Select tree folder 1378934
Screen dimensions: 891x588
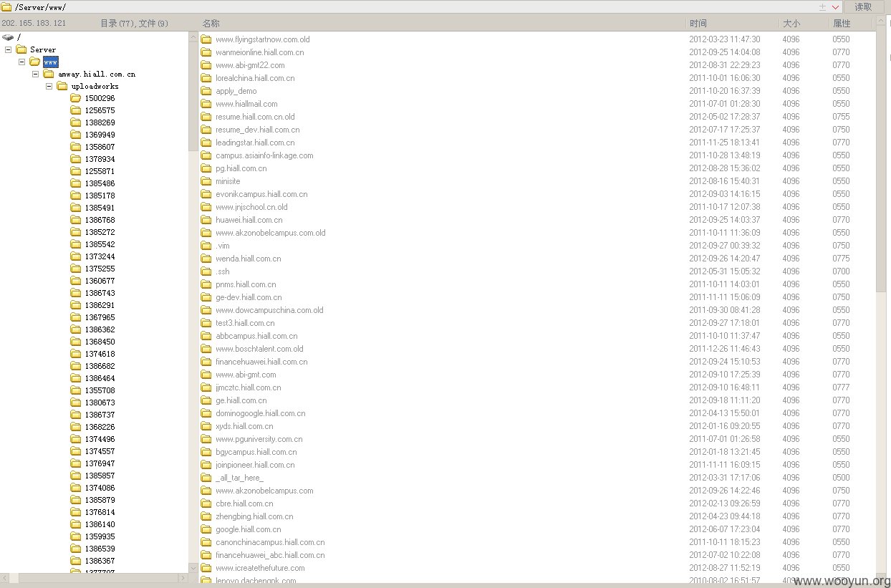(100, 159)
